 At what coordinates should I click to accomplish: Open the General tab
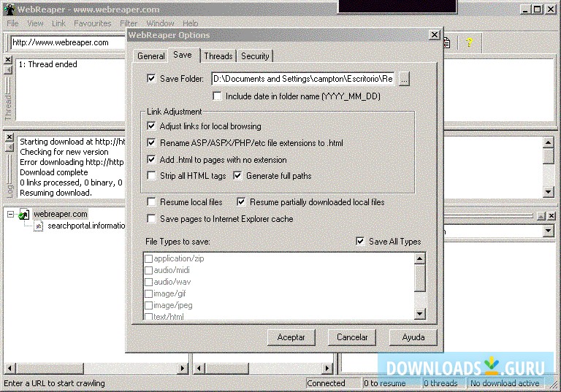pos(150,56)
